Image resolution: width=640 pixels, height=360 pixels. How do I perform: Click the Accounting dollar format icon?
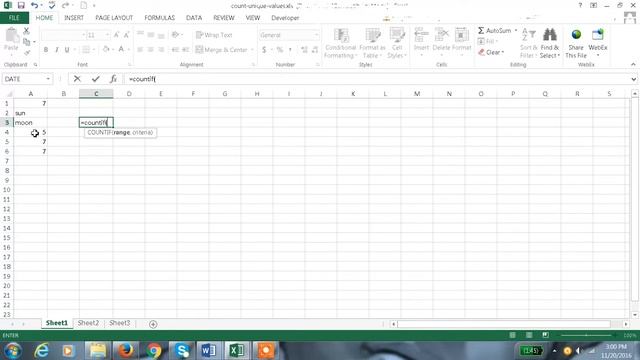click(264, 50)
